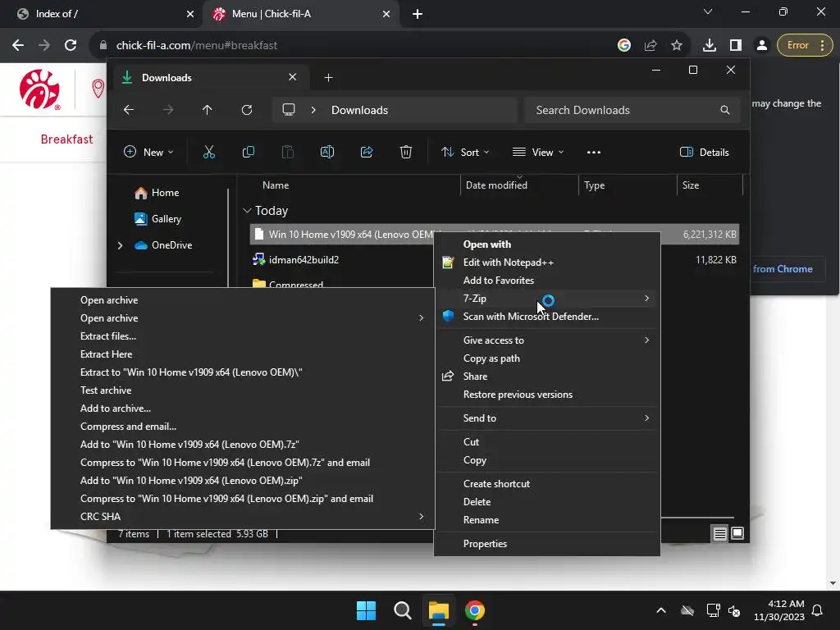Expand the OneDrive tree node
The width and height of the screenshot is (840, 630).
pos(120,245)
